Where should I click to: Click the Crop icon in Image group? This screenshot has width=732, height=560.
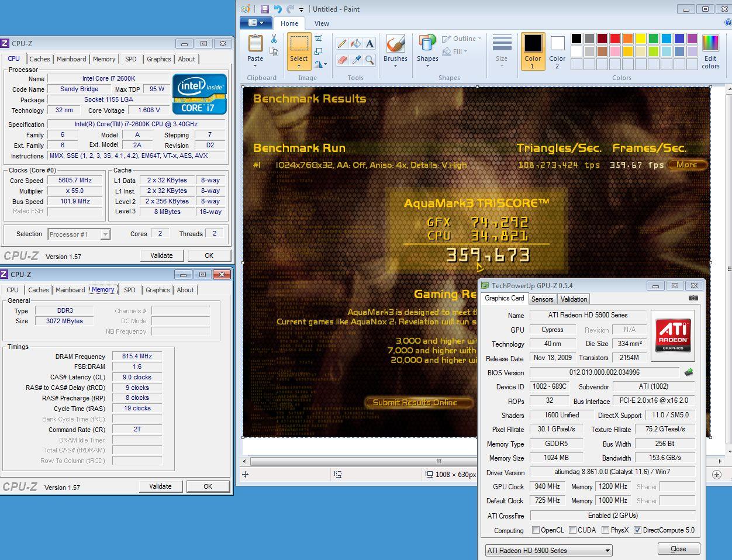[x=319, y=39]
